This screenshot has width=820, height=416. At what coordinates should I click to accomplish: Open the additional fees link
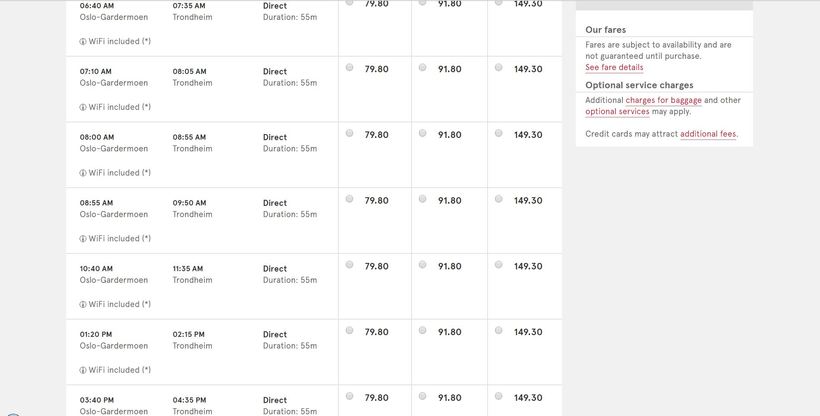pos(707,134)
